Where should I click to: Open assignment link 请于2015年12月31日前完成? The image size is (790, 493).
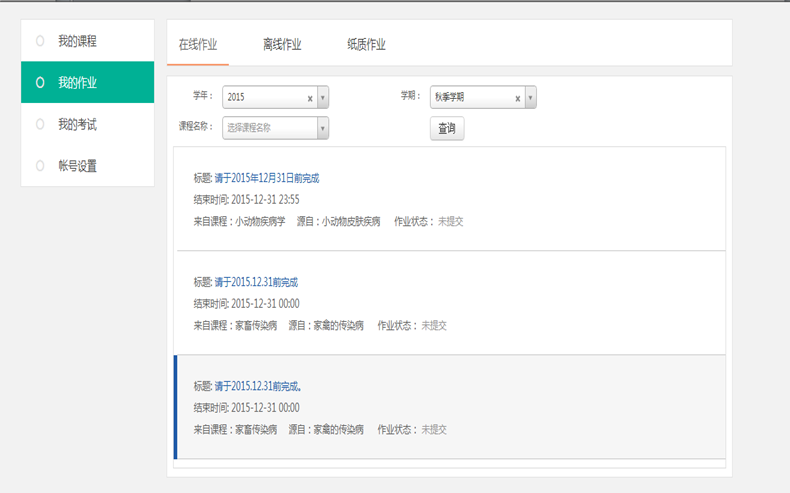pos(267,178)
